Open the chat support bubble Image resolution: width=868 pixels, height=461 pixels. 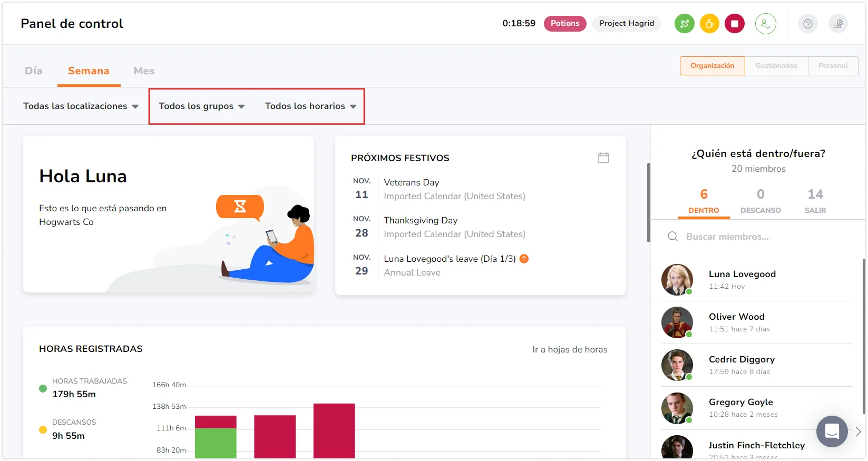pos(832,431)
